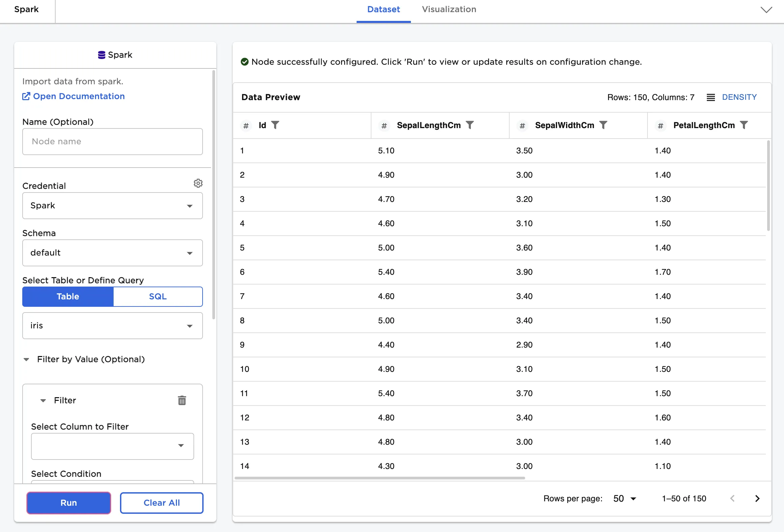This screenshot has width=784, height=532.
Task: Click the Id column filter icon
Action: 275,125
